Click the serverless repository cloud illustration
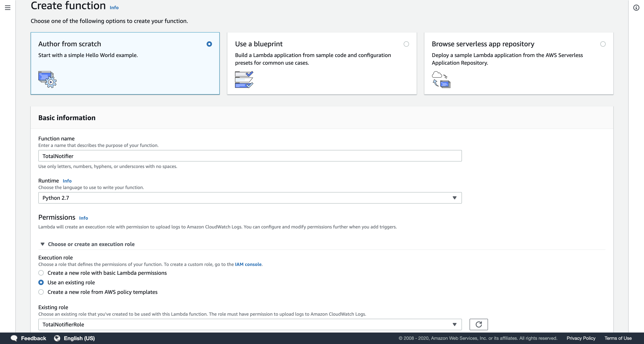Image resolution: width=644 pixels, height=344 pixels. point(441,79)
